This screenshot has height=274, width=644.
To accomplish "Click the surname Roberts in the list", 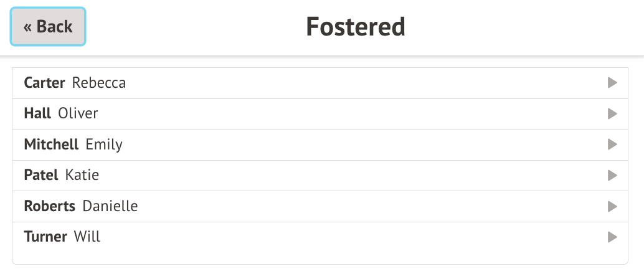I will pyautogui.click(x=49, y=206).
